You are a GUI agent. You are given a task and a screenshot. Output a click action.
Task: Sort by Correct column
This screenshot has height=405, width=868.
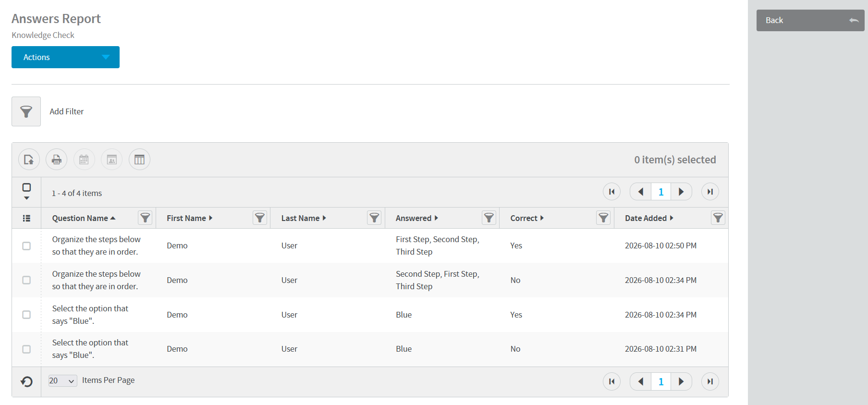pos(527,218)
